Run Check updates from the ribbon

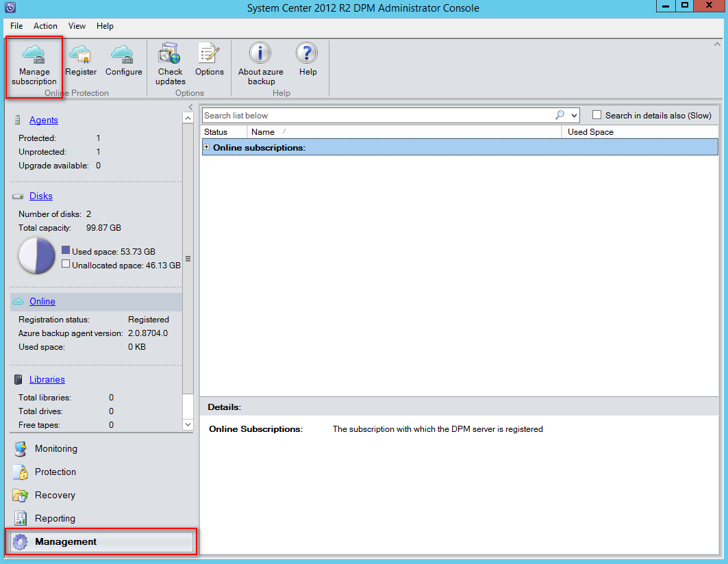[170, 65]
